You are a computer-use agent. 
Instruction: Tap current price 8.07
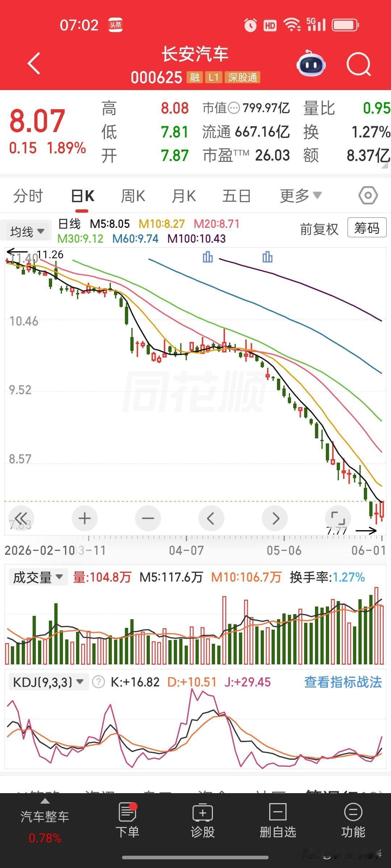pyautogui.click(x=37, y=121)
